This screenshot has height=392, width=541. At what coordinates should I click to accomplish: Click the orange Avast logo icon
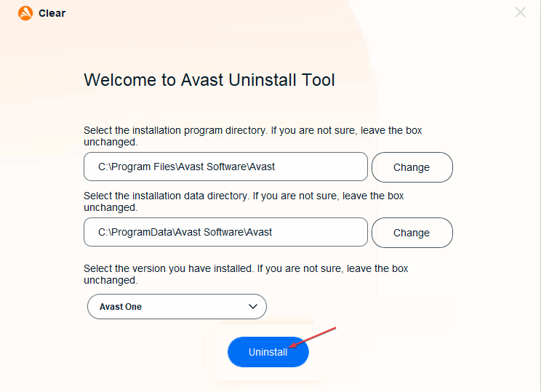coord(25,13)
